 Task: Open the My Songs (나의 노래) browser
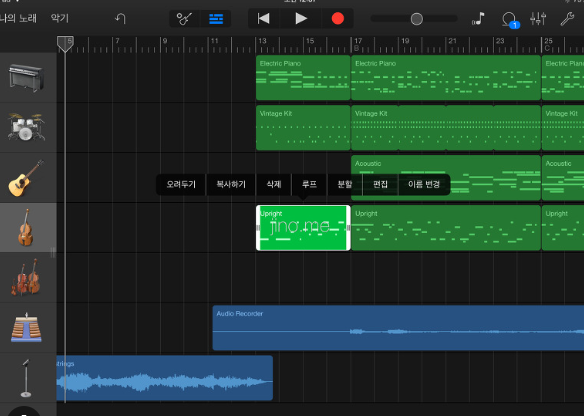pyautogui.click(x=18, y=18)
